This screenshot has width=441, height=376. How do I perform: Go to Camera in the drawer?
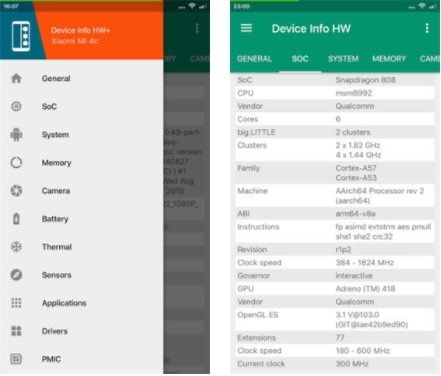(82, 191)
